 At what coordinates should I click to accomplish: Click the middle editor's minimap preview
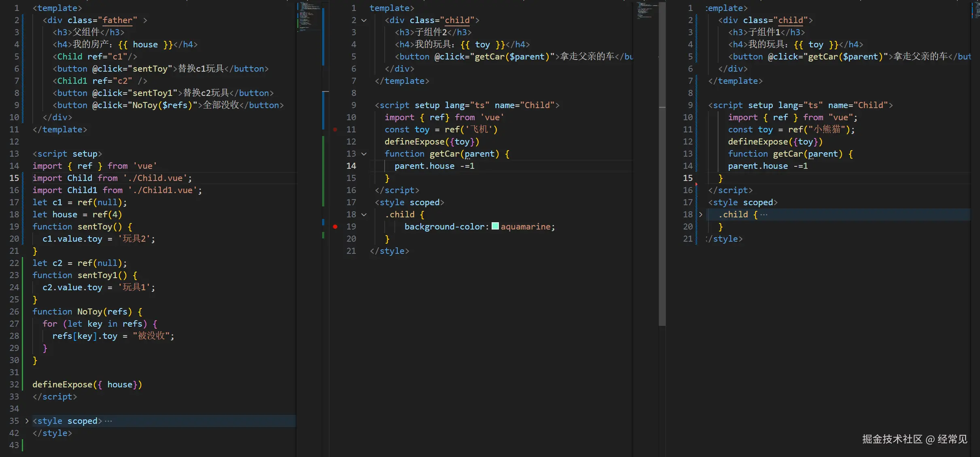pos(646,10)
